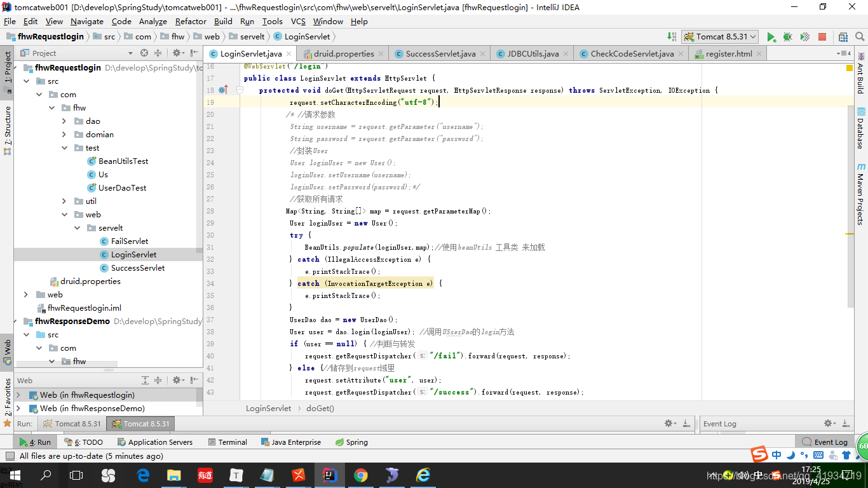Open the Web panel gear settings
Screen dimensions: 868x488
[x=179, y=381]
